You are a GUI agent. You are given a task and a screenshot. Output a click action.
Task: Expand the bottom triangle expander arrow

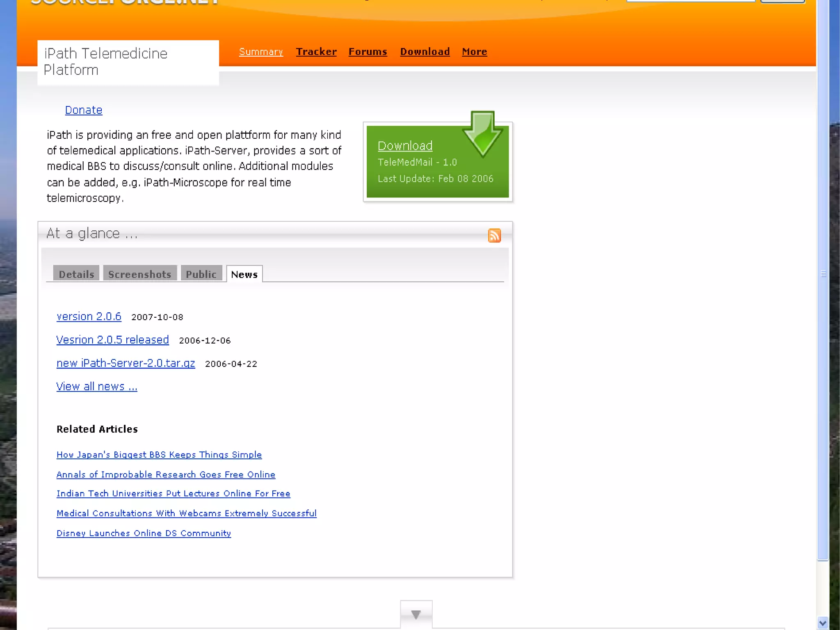416,614
